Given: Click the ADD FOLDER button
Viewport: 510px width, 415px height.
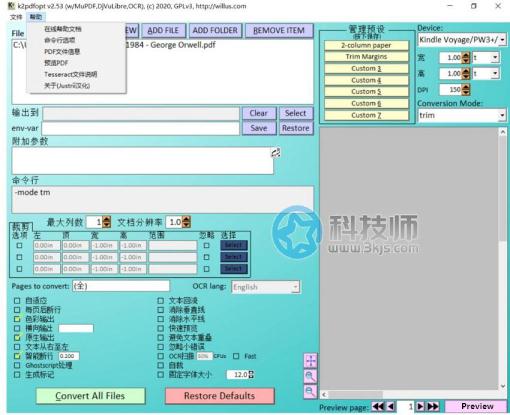Looking at the screenshot, I should tap(215, 30).
